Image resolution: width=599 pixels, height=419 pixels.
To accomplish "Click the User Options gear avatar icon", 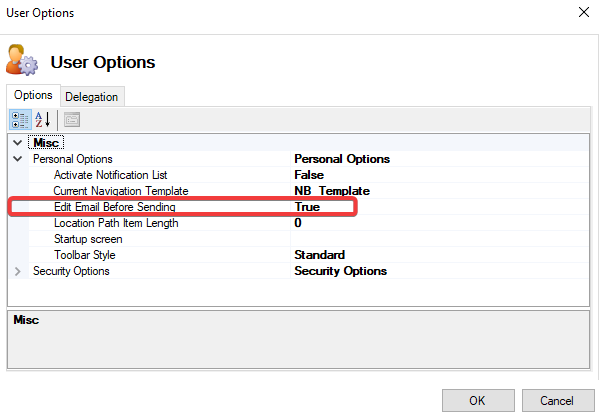I will pos(22,60).
